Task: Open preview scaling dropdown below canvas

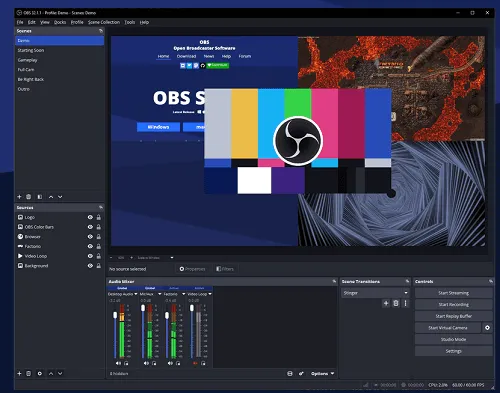Action: click(156, 258)
